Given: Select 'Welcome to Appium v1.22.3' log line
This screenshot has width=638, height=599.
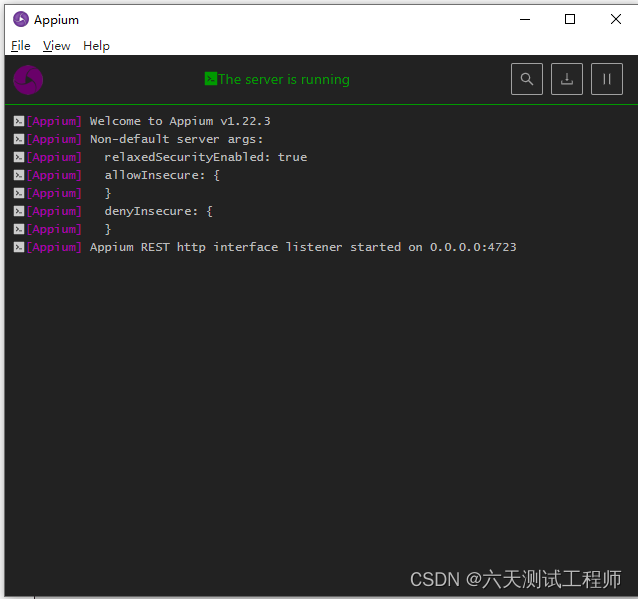Looking at the screenshot, I should [x=180, y=121].
